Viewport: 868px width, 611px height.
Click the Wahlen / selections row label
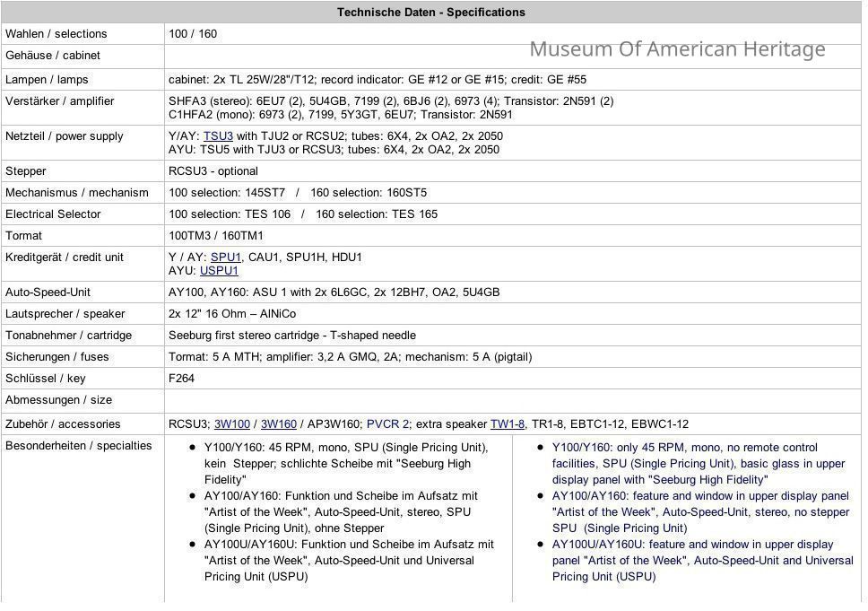coord(56,34)
